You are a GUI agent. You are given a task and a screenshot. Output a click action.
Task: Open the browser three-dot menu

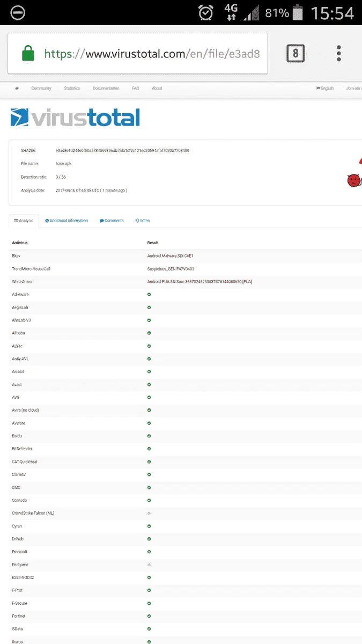(x=339, y=53)
